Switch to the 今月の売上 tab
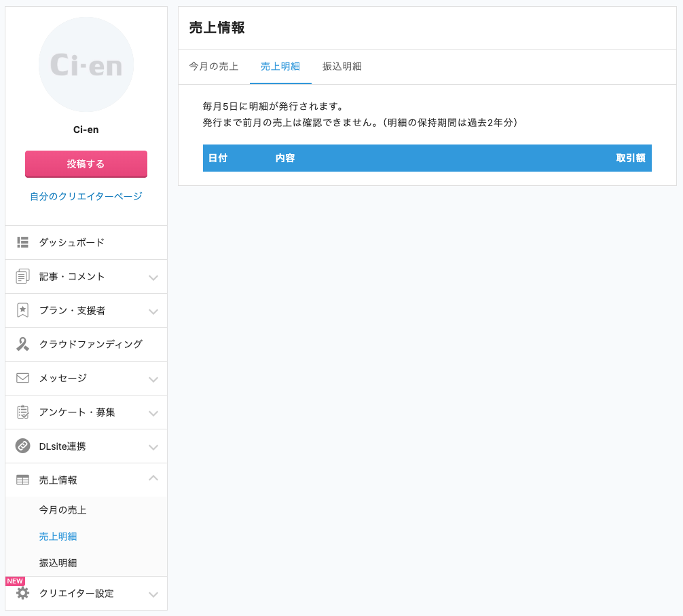Screen dimensions: 683x616 click(213, 66)
